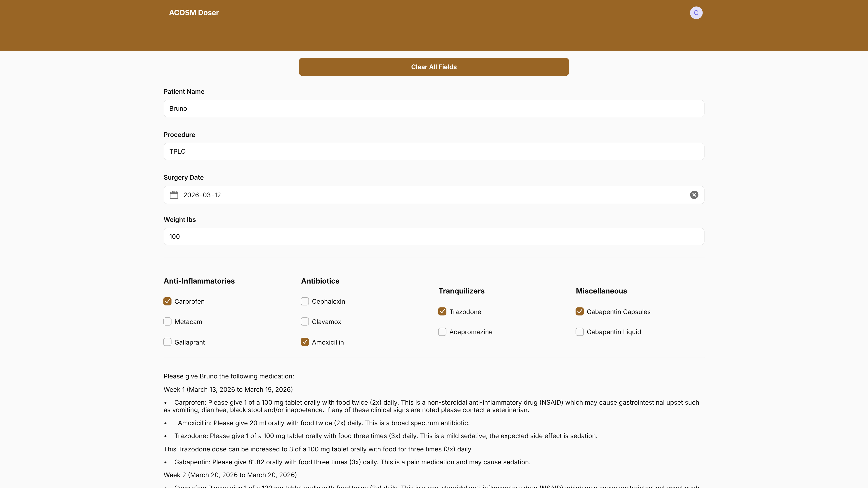Disable the Trazodone checkbox
The width and height of the screenshot is (868, 488).
coord(442,312)
